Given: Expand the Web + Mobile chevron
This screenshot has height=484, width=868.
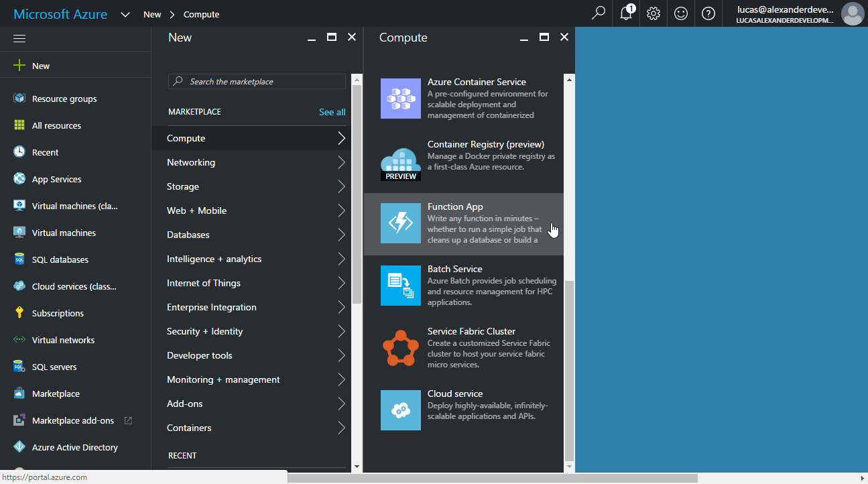Looking at the screenshot, I should click(x=342, y=210).
